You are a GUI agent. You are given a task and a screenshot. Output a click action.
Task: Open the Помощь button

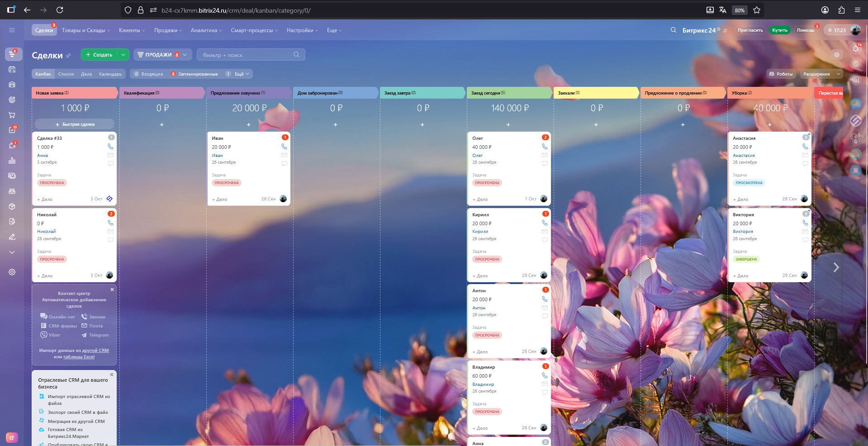tap(806, 30)
